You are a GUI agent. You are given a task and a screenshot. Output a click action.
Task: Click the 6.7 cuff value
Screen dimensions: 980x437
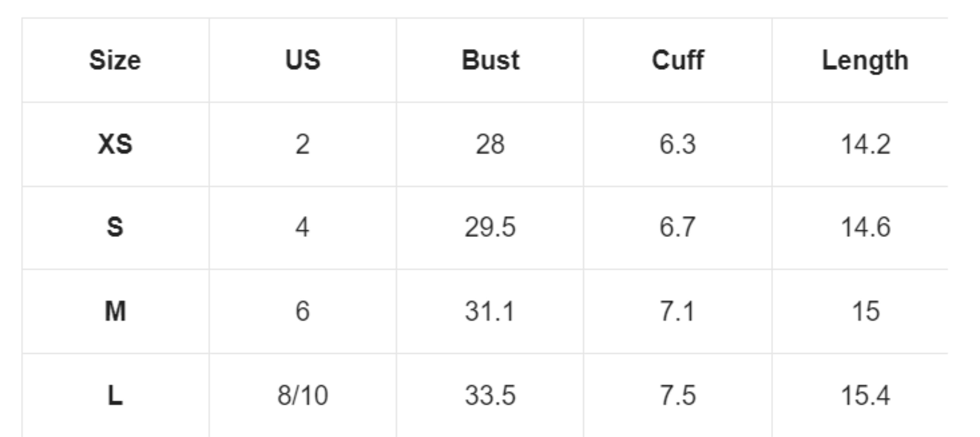(x=678, y=227)
